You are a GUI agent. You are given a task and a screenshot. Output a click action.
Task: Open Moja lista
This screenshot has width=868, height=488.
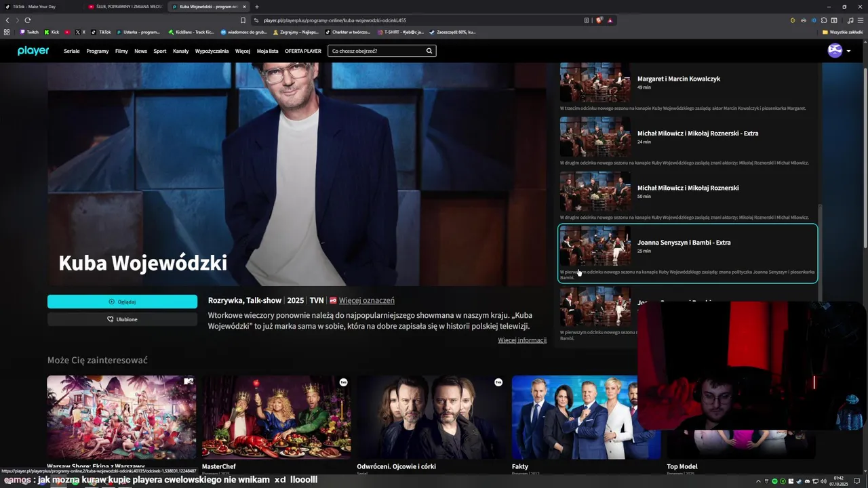tap(267, 51)
